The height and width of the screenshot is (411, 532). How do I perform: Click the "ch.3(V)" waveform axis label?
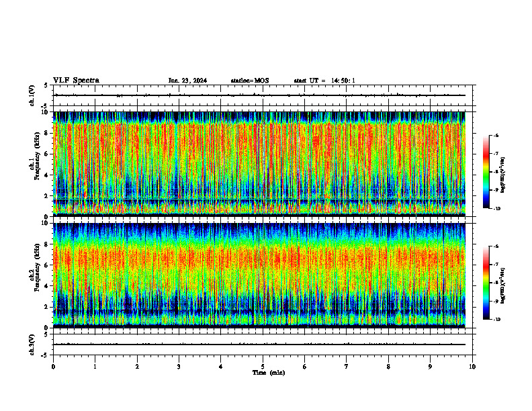[32, 345]
